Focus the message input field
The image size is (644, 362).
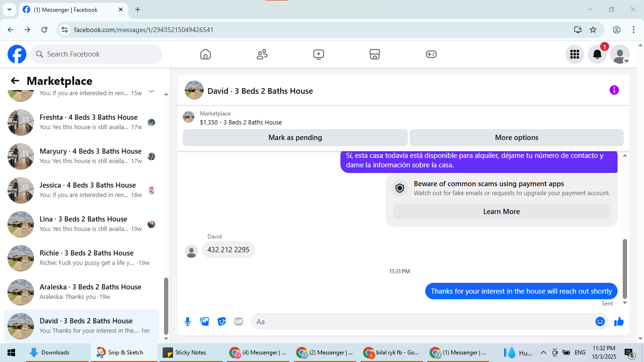click(x=422, y=321)
